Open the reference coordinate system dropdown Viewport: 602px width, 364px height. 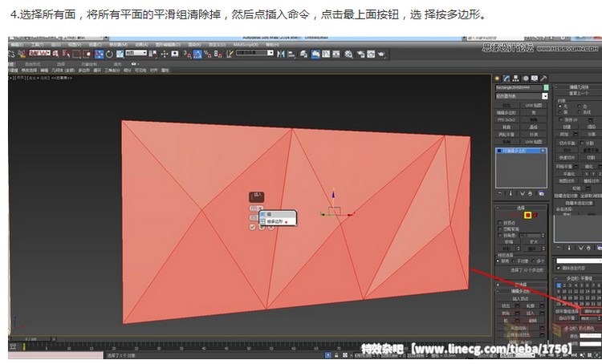136,53
